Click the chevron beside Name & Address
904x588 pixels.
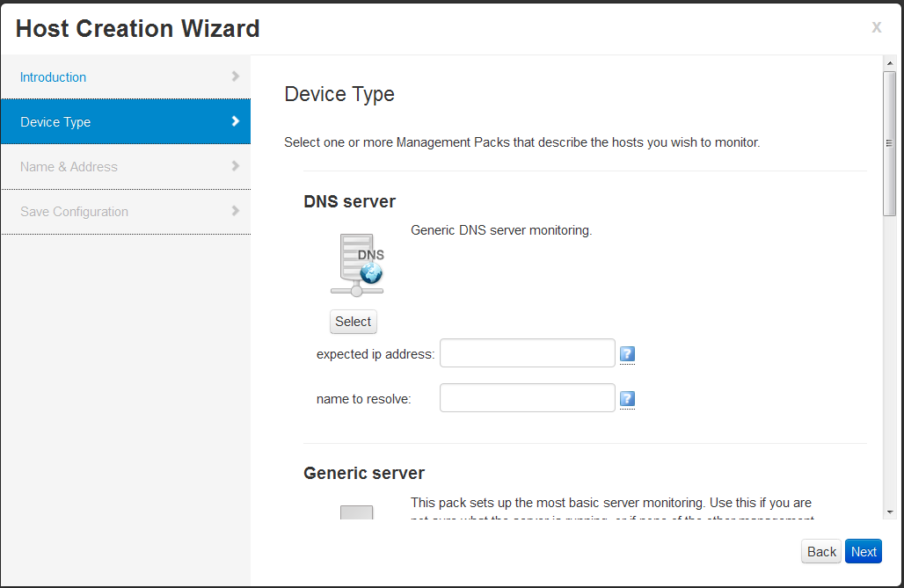(x=235, y=166)
